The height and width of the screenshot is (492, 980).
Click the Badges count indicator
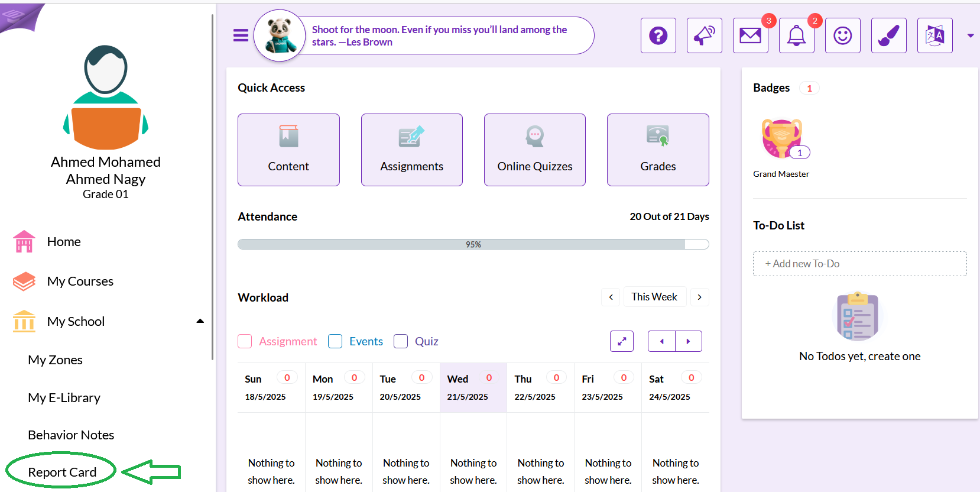point(809,88)
